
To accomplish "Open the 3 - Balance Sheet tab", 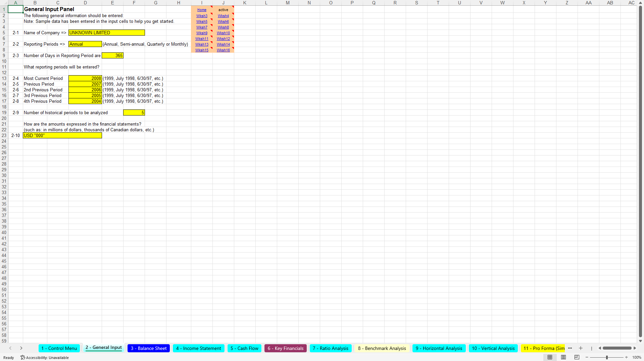I will tap(149, 348).
